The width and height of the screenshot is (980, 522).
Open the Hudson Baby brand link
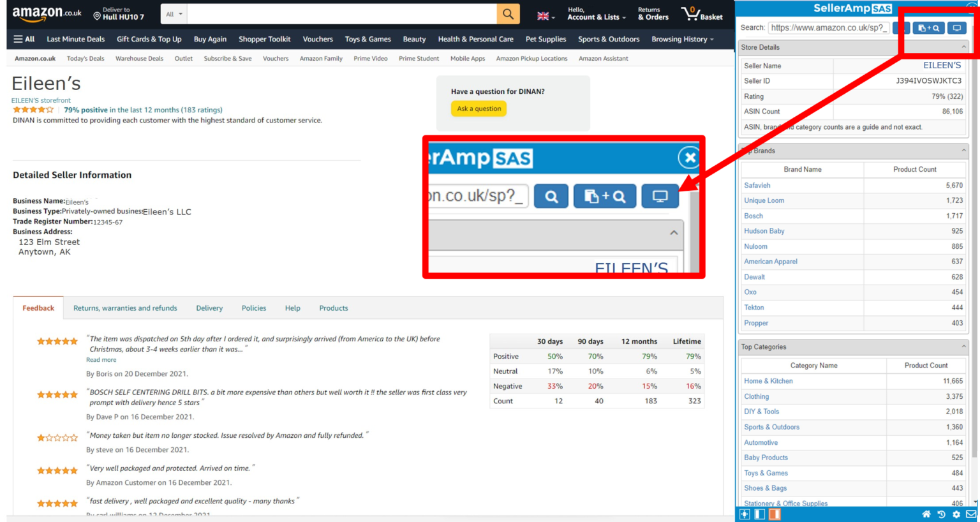(764, 231)
